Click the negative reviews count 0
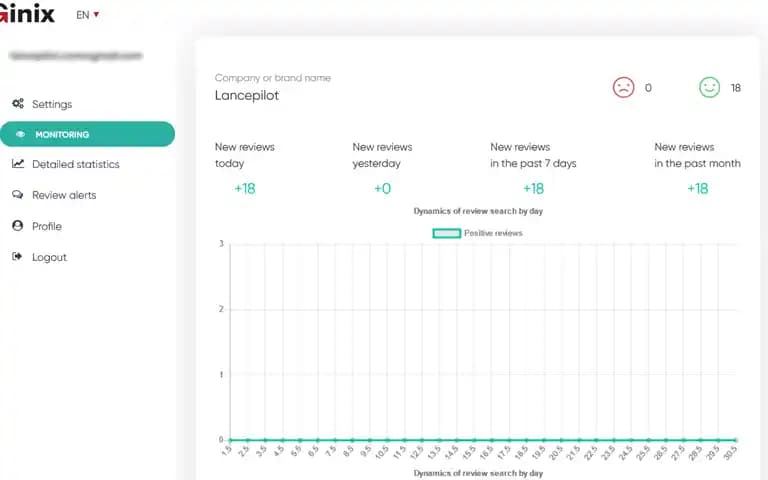Viewport: 768px width, 480px height. coord(648,88)
